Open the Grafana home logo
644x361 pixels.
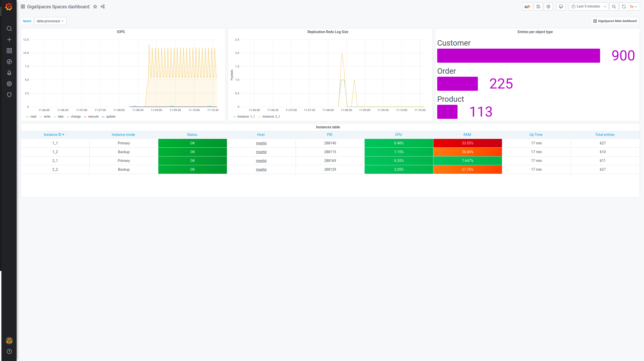tap(9, 7)
